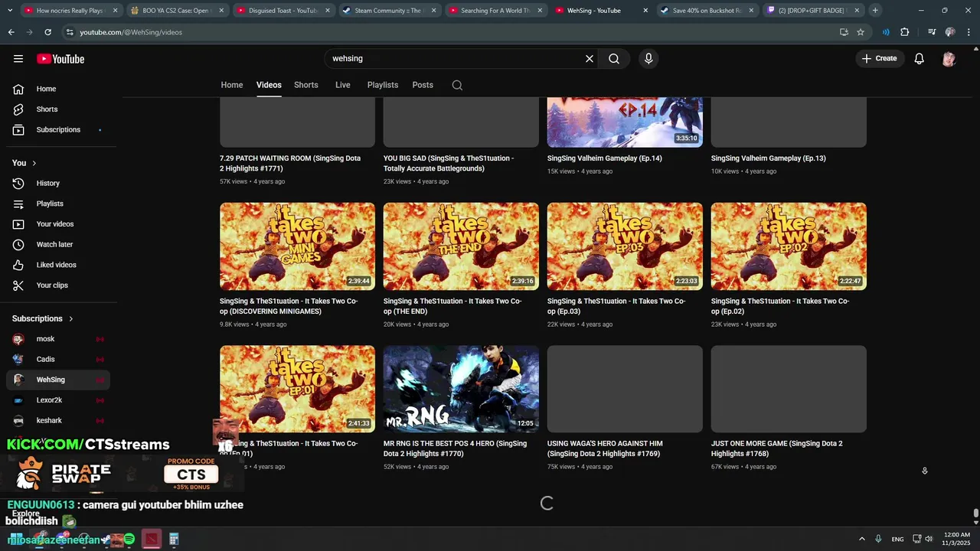The height and width of the screenshot is (551, 980).
Task: Open SingSing Valheim Gameplay (Ep.13) title
Action: coord(768,158)
